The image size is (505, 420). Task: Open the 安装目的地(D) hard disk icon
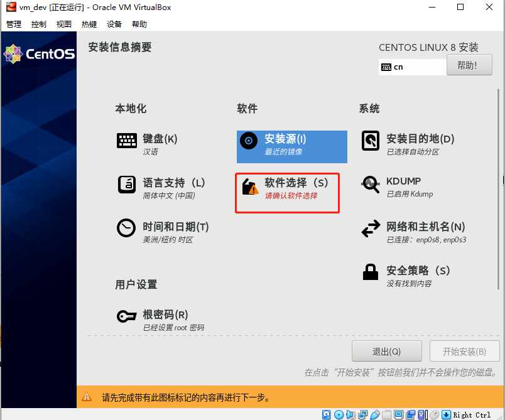tap(371, 141)
